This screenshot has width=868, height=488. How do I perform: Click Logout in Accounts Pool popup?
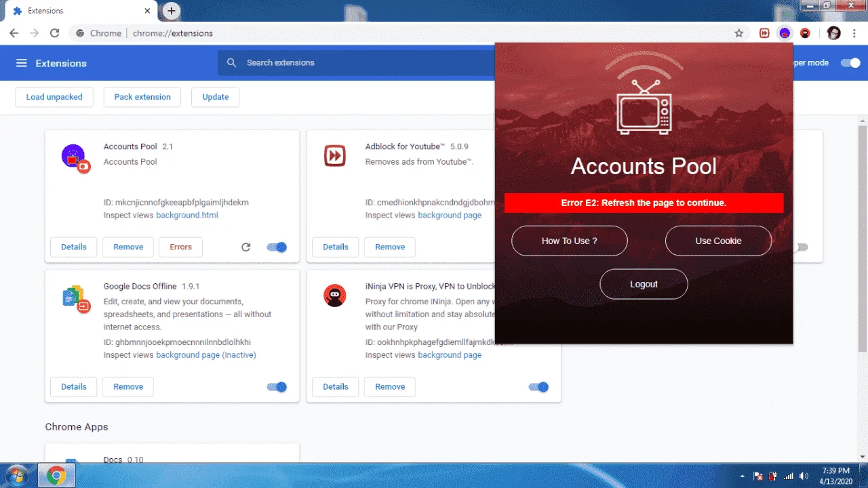tap(644, 284)
